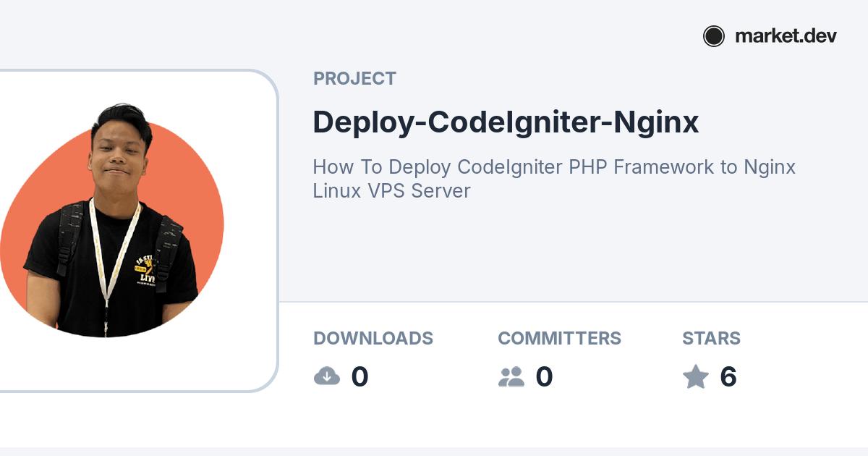Click the stars star icon

click(x=696, y=376)
